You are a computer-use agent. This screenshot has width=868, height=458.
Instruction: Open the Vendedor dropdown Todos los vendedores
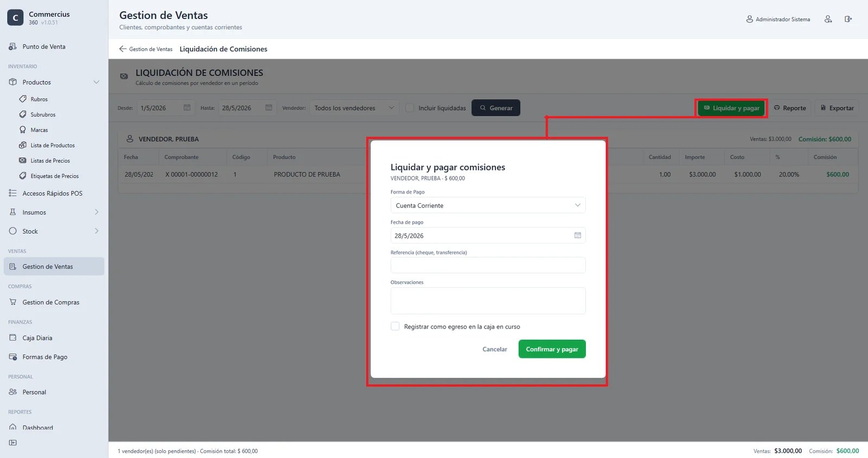(x=354, y=108)
